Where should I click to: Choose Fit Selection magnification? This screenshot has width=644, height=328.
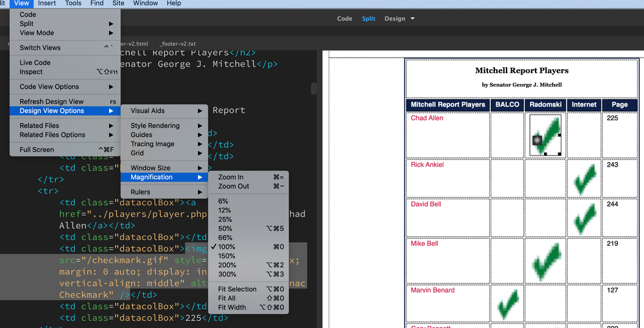(248, 289)
